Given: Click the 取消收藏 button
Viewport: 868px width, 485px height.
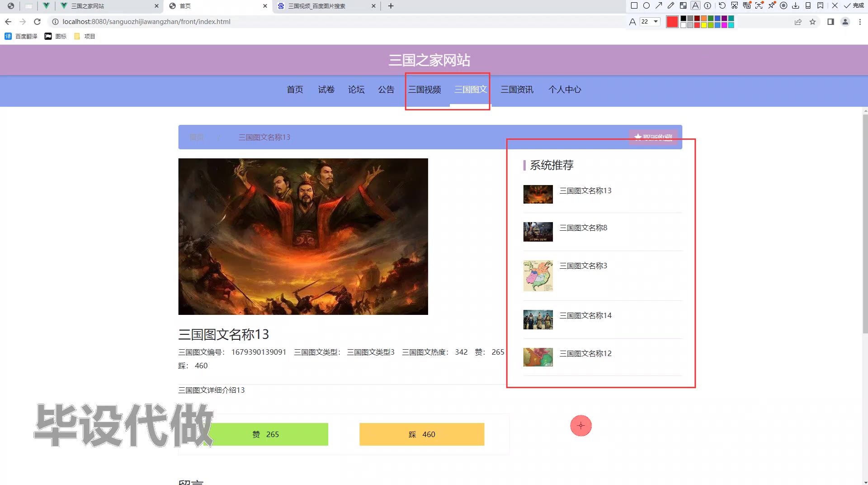Looking at the screenshot, I should point(653,137).
